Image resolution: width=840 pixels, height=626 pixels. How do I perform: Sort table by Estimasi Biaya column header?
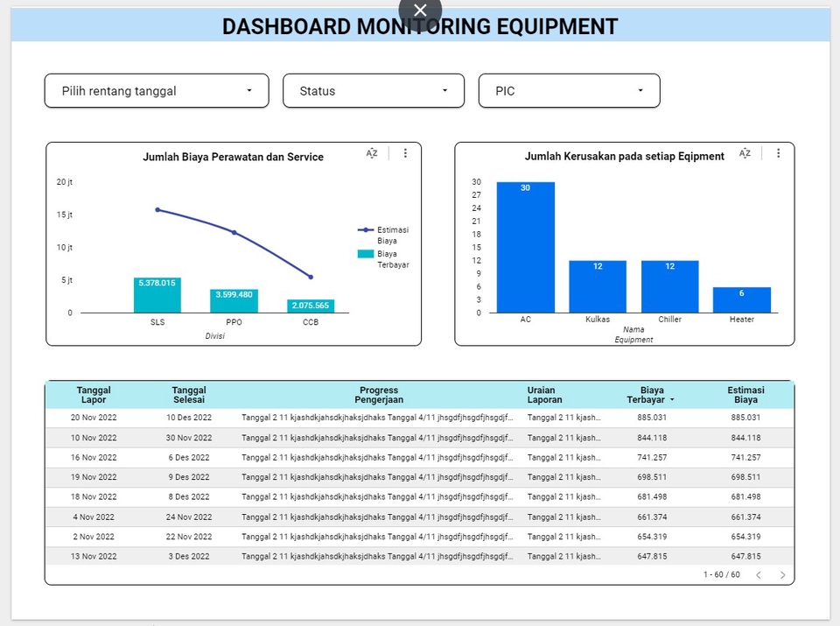click(x=745, y=395)
